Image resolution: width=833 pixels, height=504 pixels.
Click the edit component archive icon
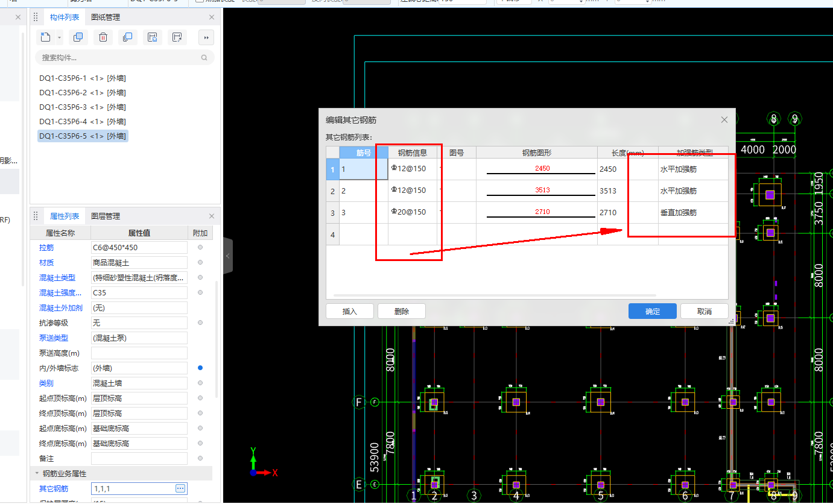pos(177,37)
